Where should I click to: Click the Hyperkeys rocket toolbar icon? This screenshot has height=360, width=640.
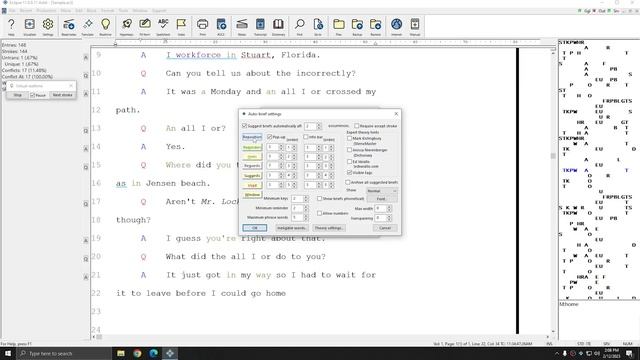(127, 27)
